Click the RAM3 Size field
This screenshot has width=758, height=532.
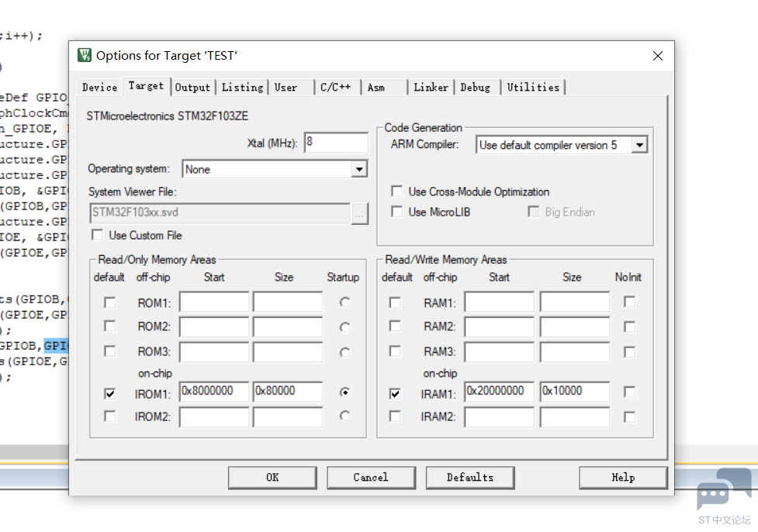[575, 352]
